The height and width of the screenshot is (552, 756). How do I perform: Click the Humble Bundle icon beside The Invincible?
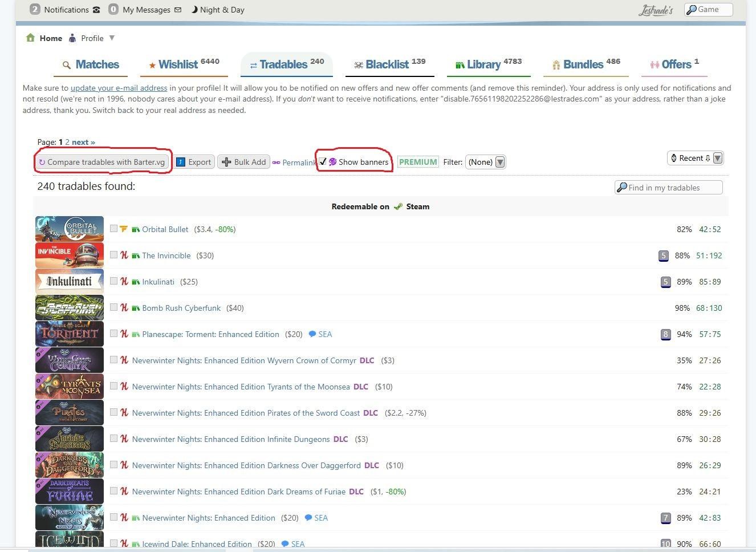tap(124, 255)
